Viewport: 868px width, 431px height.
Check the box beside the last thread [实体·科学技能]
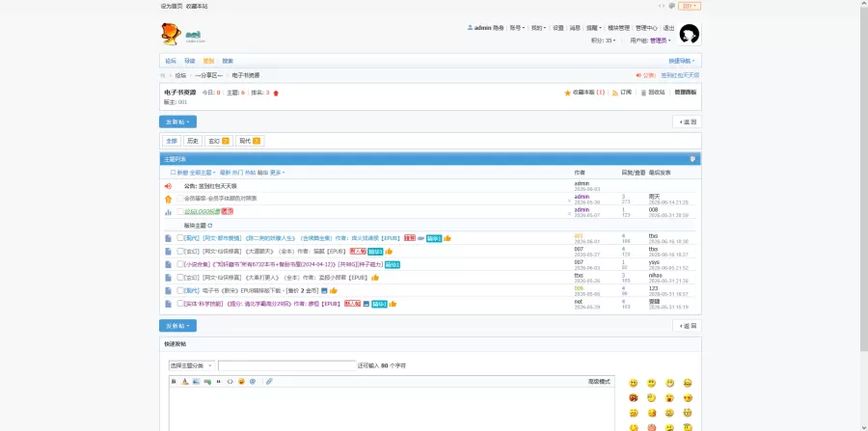point(180,303)
